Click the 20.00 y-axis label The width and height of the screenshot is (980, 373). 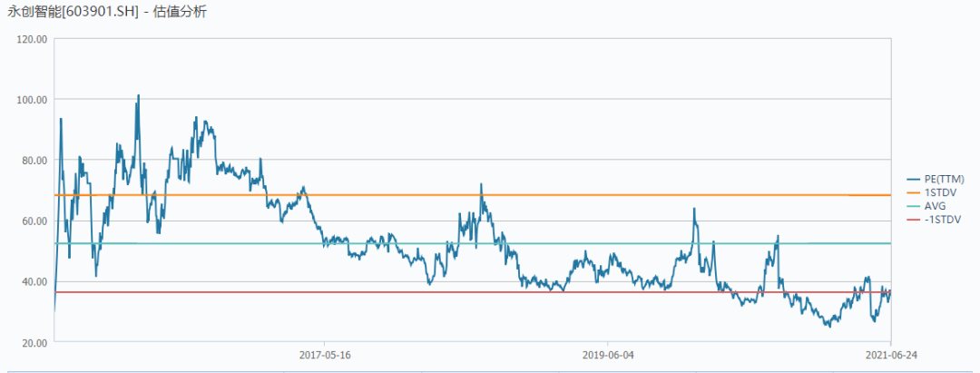coord(34,342)
